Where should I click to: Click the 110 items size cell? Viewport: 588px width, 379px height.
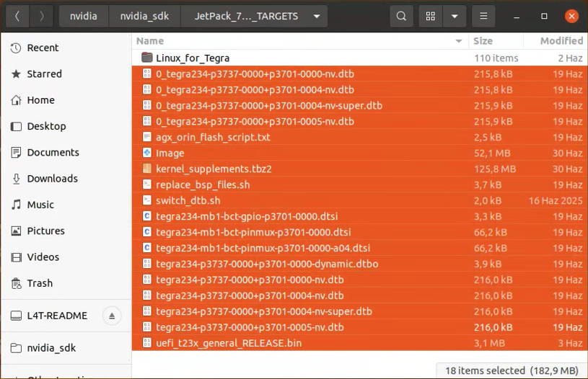coord(496,58)
